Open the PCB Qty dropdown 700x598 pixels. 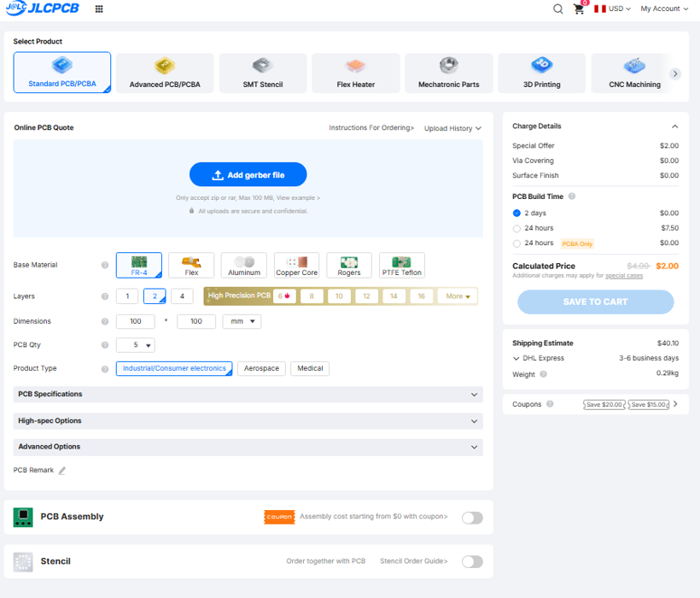[x=136, y=345]
